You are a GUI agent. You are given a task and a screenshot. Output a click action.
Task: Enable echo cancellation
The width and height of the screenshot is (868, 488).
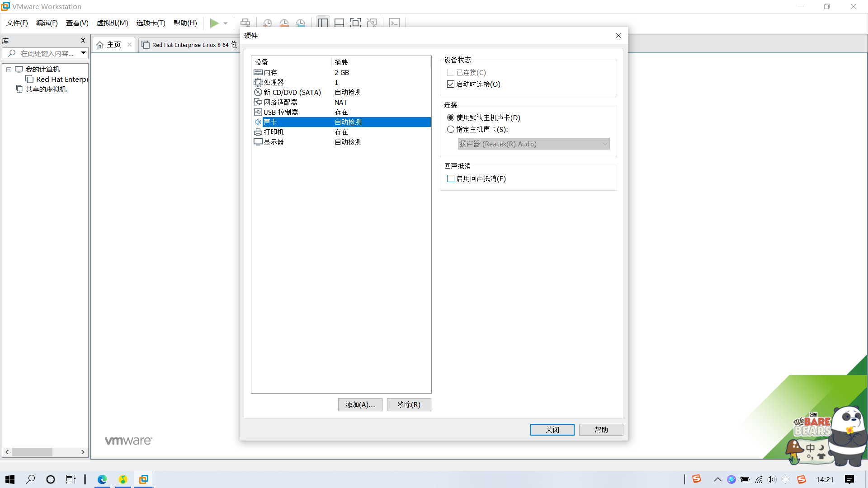click(450, 178)
